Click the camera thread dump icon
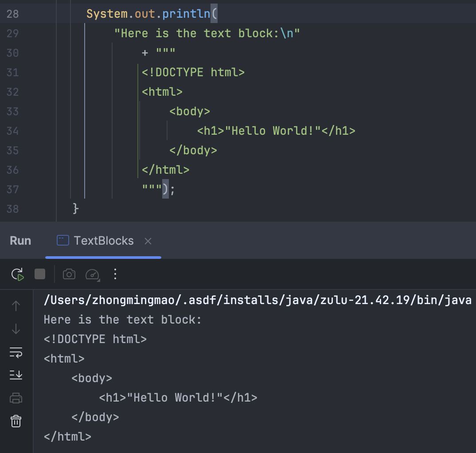Viewport: 476px width, 453px height. pos(69,274)
